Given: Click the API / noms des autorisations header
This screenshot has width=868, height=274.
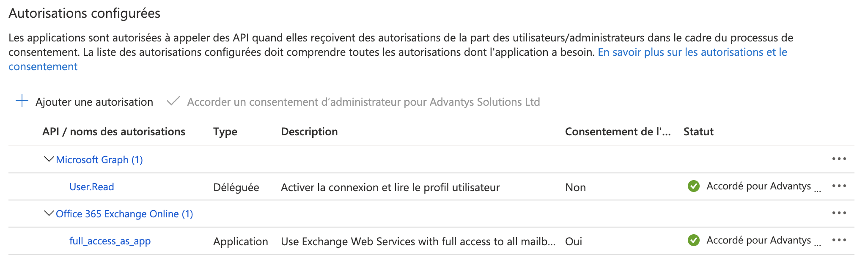Looking at the screenshot, I should click(x=114, y=132).
